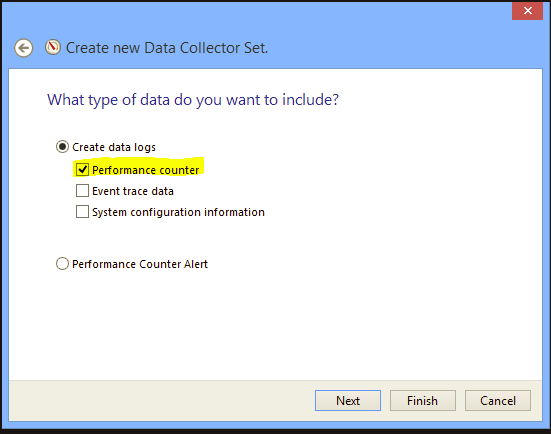Click the 'What type of data' heading

(193, 100)
